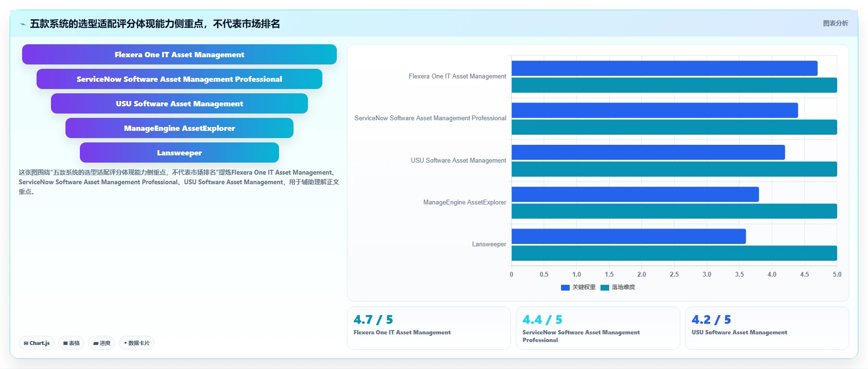Select the ServiceNow Software Asset Management Professional funnel bar
868x369 pixels.
[x=179, y=79]
